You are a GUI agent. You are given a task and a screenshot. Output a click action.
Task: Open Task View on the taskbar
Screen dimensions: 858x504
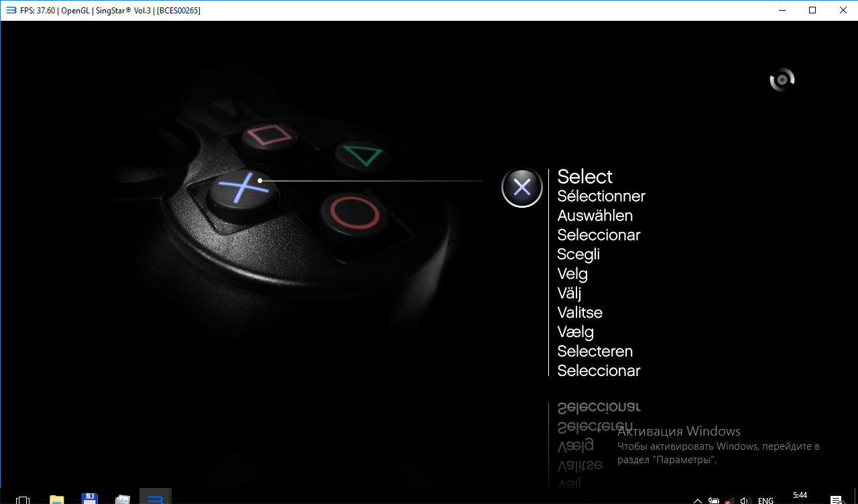coord(23,500)
